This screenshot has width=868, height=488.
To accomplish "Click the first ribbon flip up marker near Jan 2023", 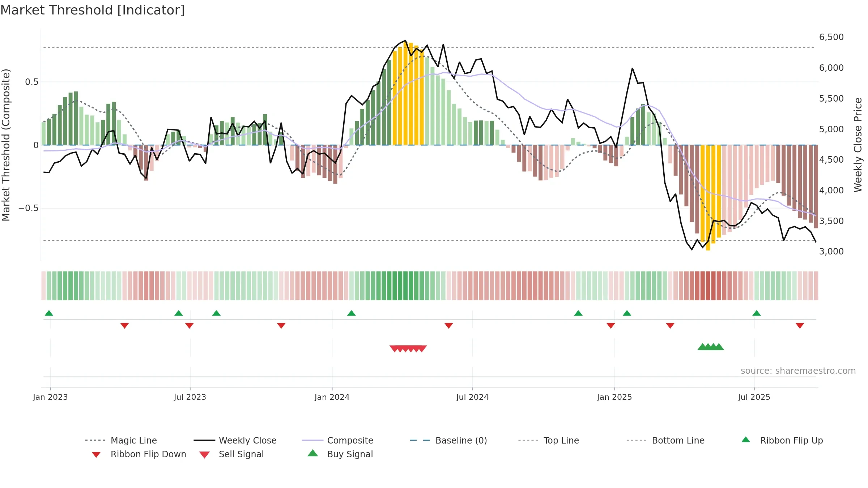I will click(49, 313).
